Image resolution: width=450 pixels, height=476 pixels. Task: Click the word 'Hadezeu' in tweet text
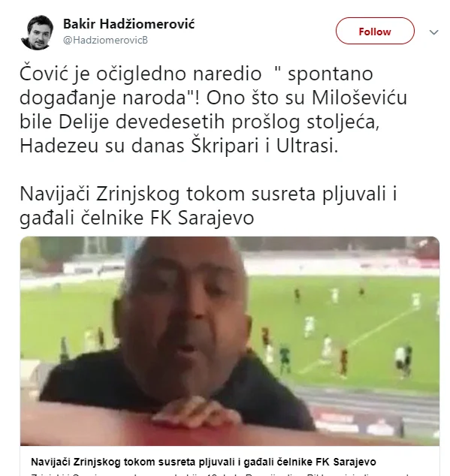[x=59, y=146]
